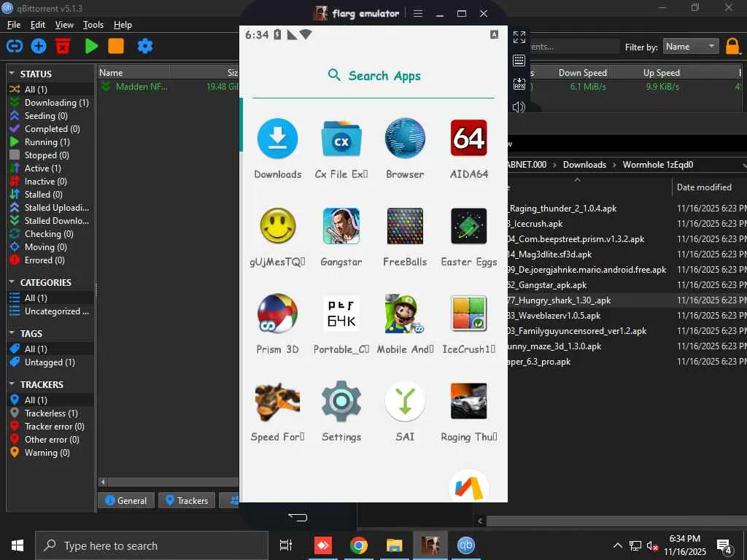Viewport: 747px width, 560px height.
Task: Open the Speed Forge game
Action: [277, 402]
